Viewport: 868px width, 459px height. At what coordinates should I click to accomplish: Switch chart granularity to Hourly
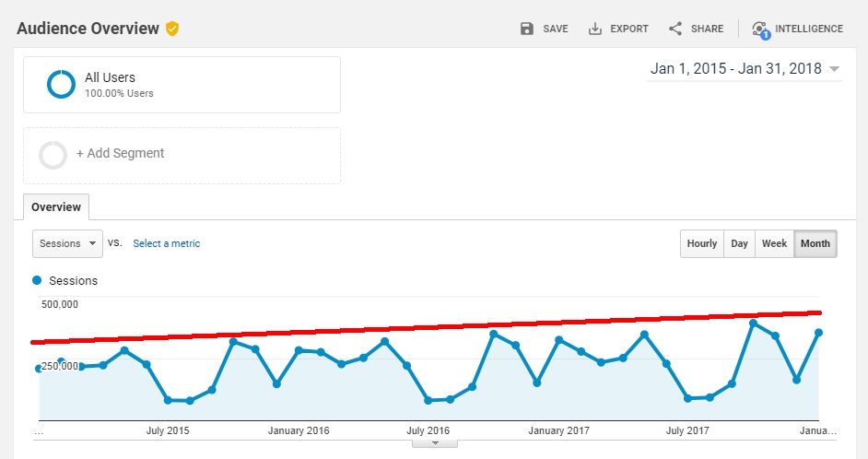click(x=701, y=243)
